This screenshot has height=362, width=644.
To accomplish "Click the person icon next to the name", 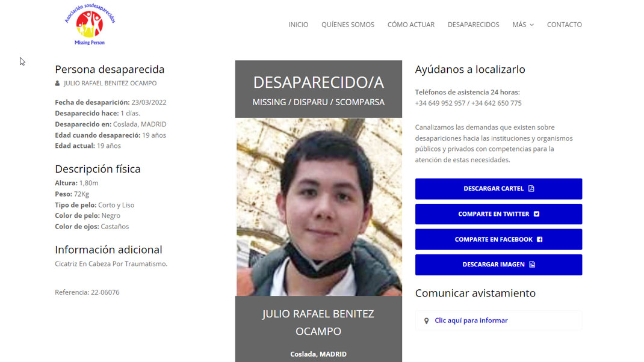I will click(x=58, y=84).
